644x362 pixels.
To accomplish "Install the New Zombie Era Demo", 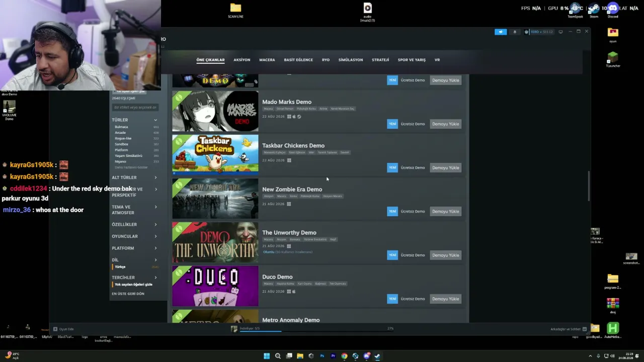I will pos(446,212).
